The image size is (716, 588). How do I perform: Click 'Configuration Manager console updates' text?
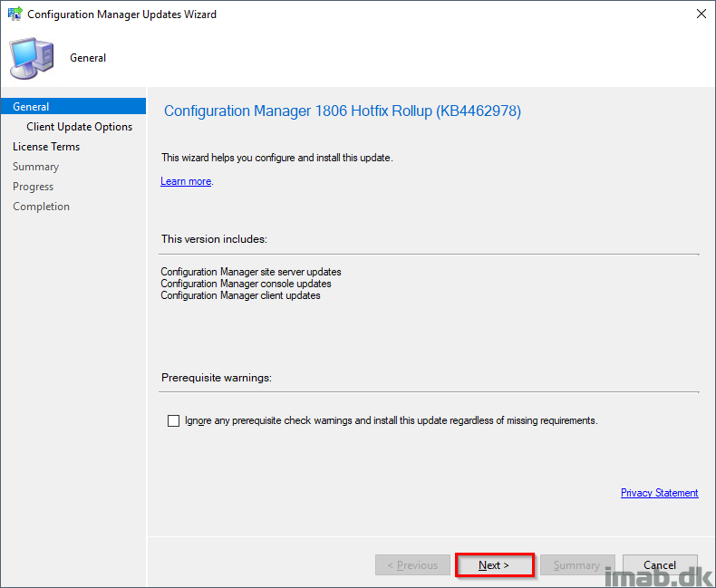[x=246, y=284]
